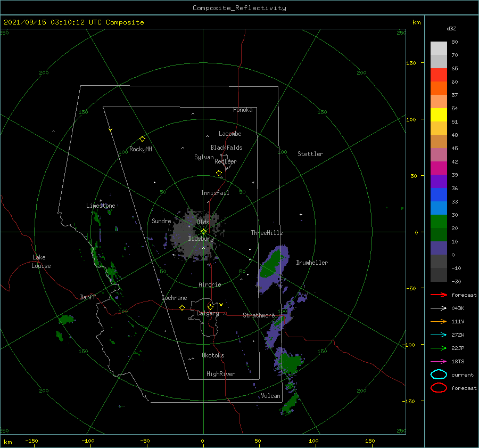Screen dimensions: 479x448
Task: Click white plus marker southwest of Stettler
Action: click(x=301, y=214)
